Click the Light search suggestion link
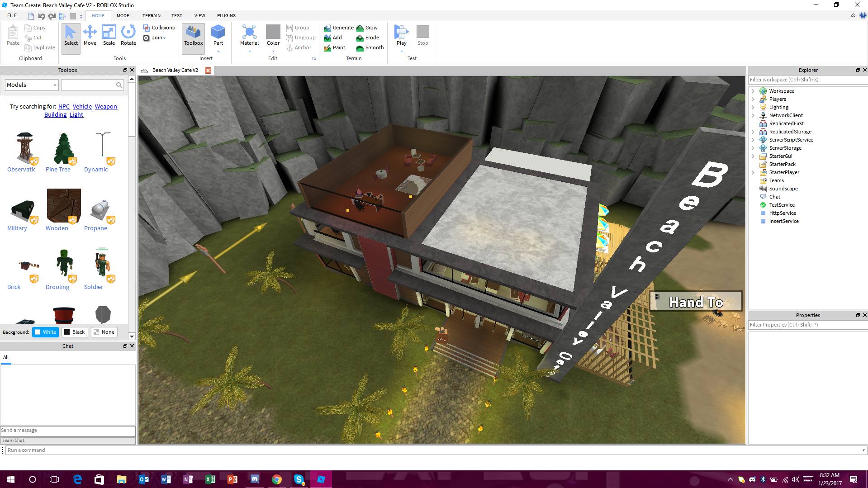868x488 pixels. [76, 114]
